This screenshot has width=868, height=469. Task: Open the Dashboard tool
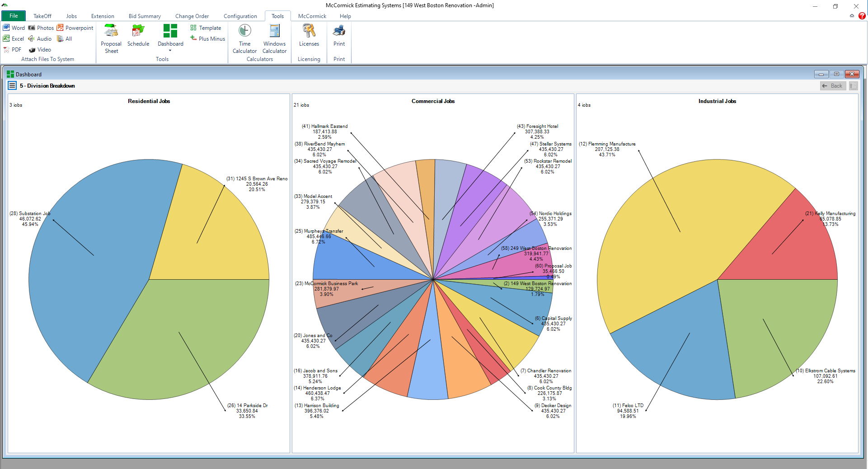click(170, 36)
